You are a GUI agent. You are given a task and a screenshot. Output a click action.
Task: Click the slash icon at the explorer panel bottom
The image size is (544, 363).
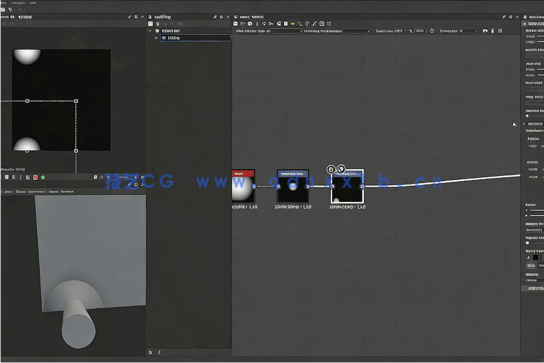coord(159,352)
